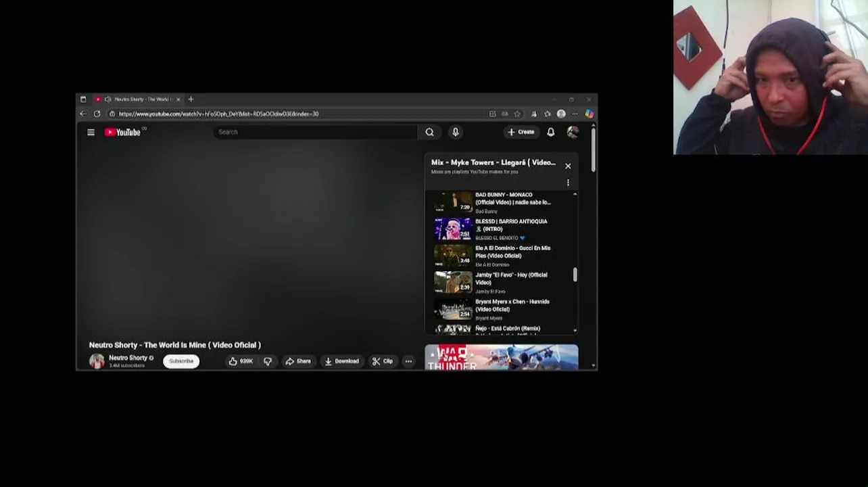The image size is (868, 487).
Task: Reload the page with refresh icon
Action: pyautogui.click(x=97, y=114)
